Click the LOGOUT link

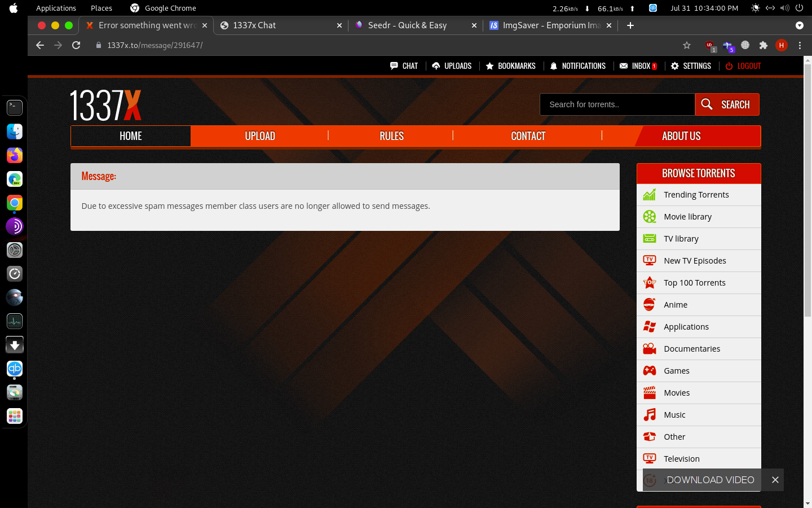tap(743, 66)
